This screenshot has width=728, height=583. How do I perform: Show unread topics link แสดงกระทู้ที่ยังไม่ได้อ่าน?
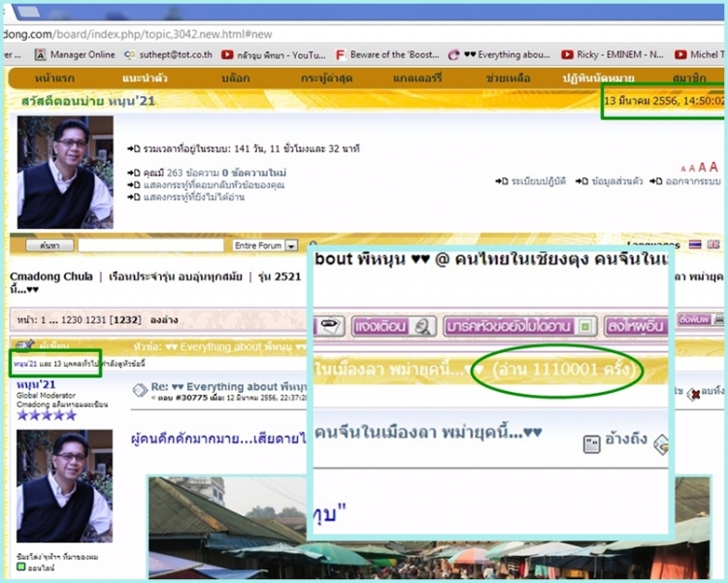(194, 197)
